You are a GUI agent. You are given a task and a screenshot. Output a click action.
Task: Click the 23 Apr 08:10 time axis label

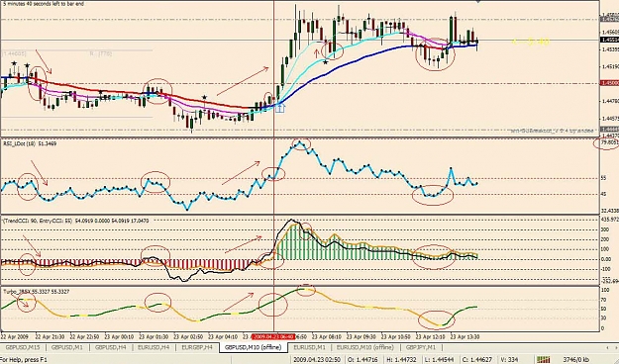[x=326, y=336]
